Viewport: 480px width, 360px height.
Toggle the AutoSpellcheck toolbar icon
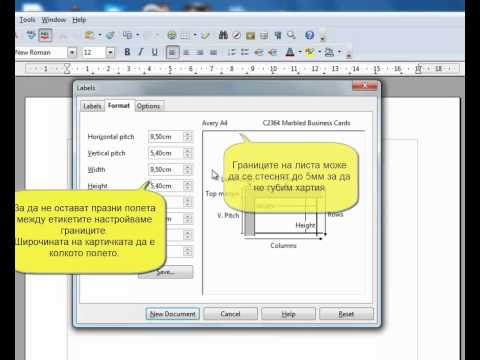pyautogui.click(x=45, y=35)
